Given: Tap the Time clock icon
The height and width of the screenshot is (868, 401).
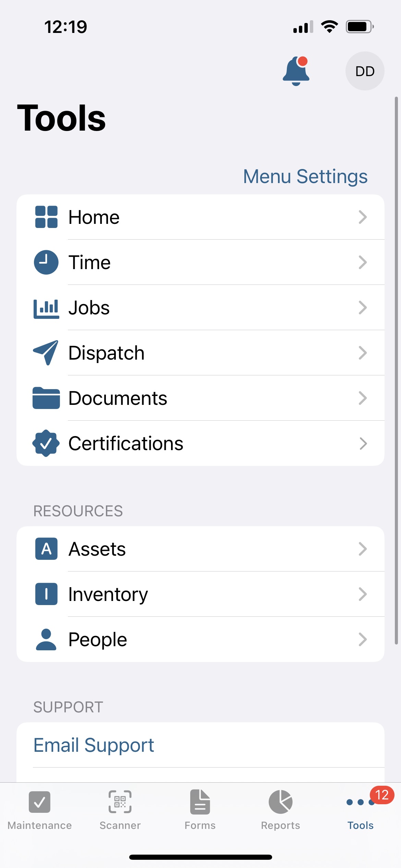Looking at the screenshot, I should coord(46,262).
